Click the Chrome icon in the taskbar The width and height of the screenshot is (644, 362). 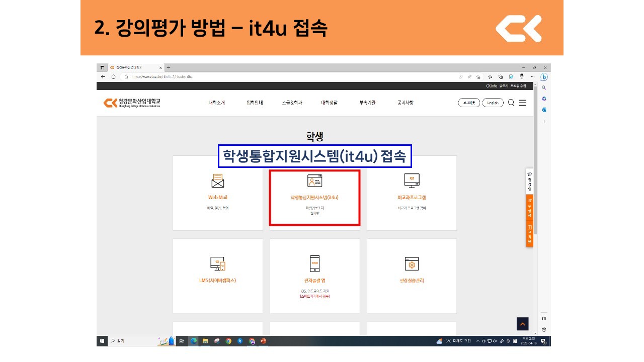pyautogui.click(x=228, y=341)
